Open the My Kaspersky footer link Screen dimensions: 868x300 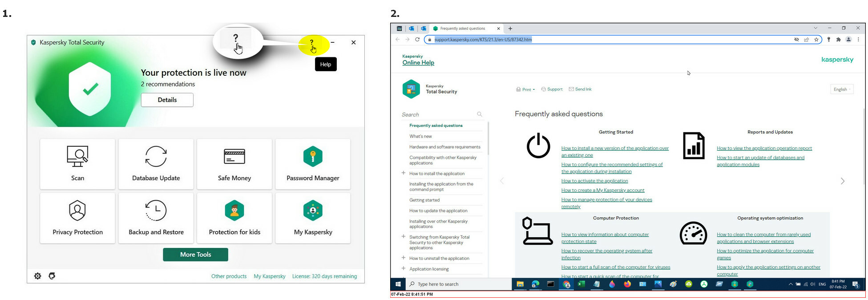(270, 276)
